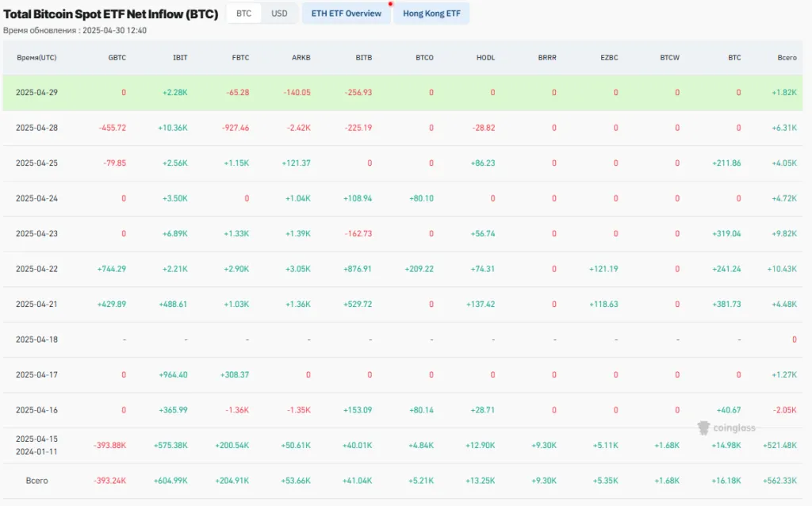Select the BTC currency toggle
This screenshot has height=506, width=812.
click(x=243, y=13)
